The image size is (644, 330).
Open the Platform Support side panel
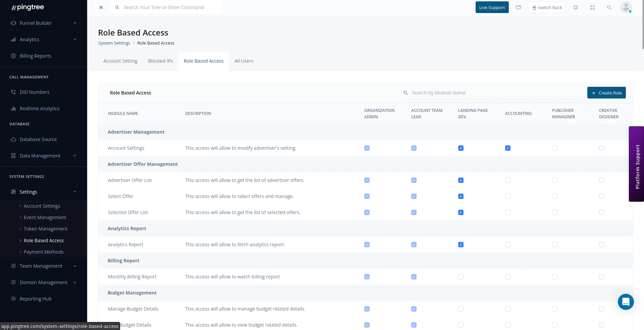click(636, 164)
